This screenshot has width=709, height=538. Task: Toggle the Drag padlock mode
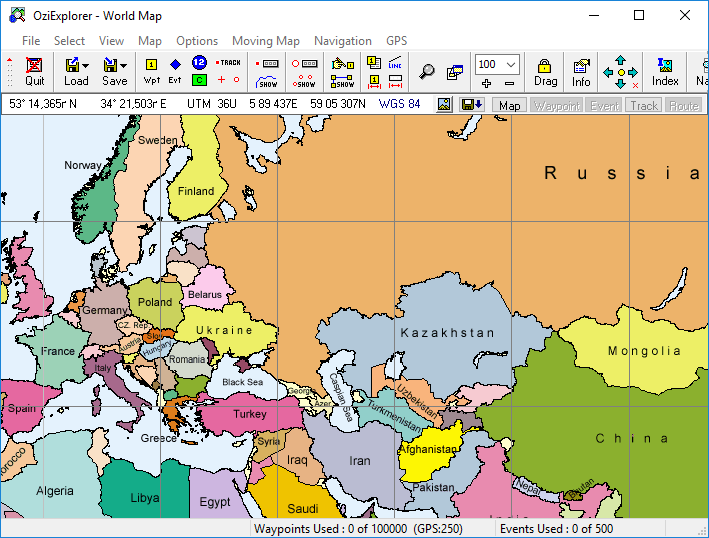[x=545, y=72]
